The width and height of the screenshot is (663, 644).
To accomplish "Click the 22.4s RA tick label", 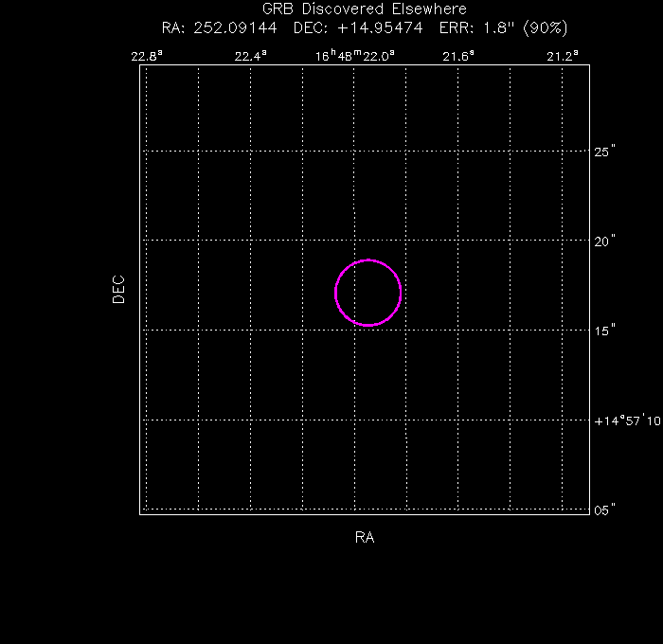I will [251, 56].
